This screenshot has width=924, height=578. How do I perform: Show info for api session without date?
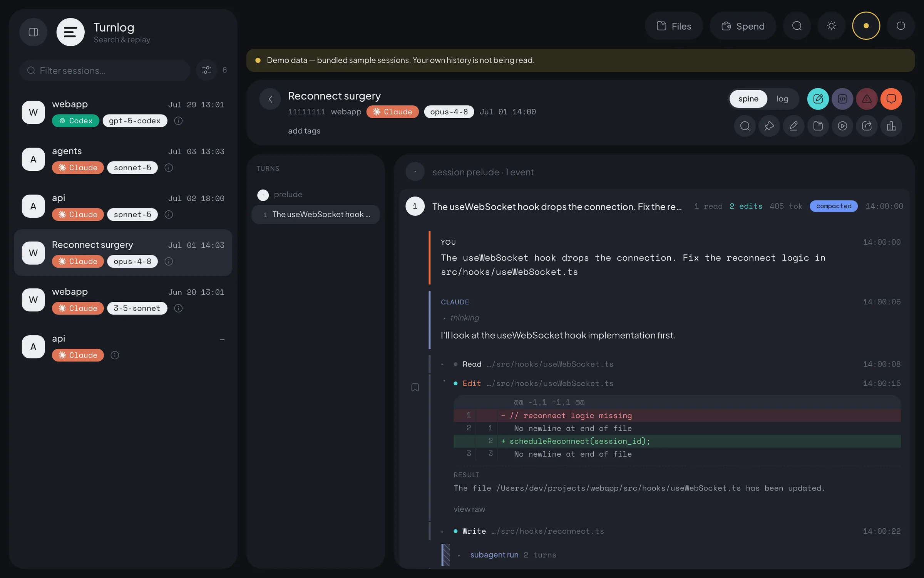pyautogui.click(x=115, y=355)
